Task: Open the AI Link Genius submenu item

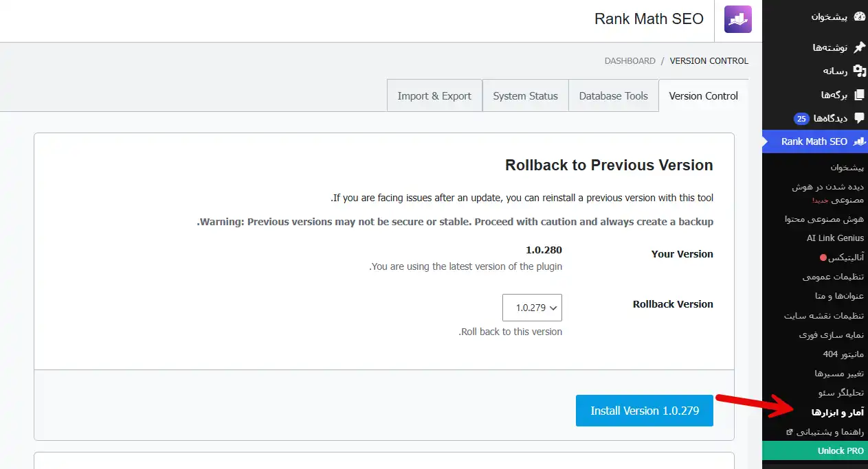Action: [835, 238]
